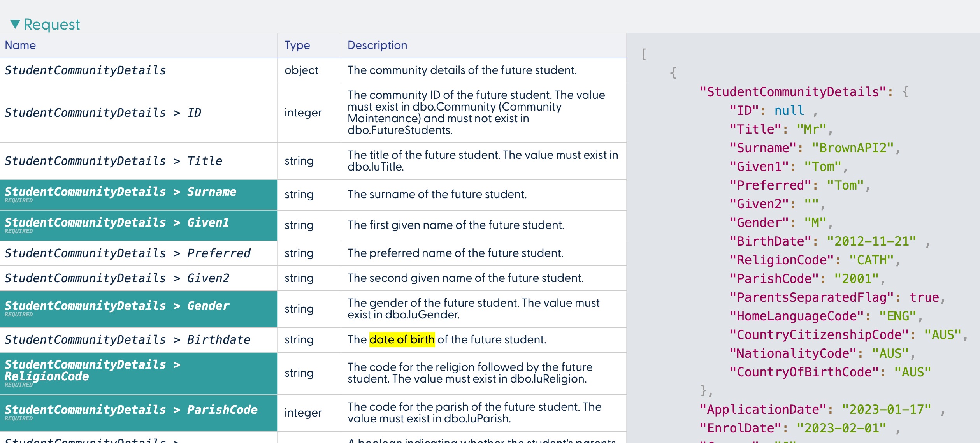Select the Preferred parameter name

click(127, 253)
